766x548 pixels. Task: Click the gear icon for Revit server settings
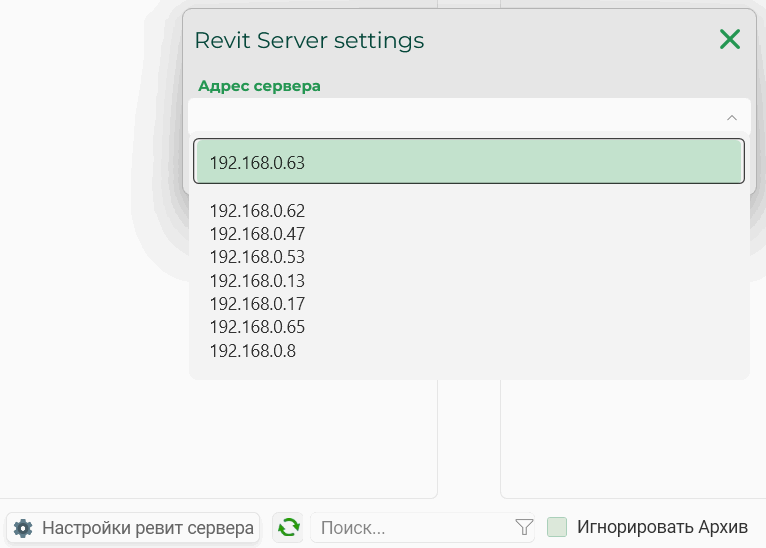(23, 528)
